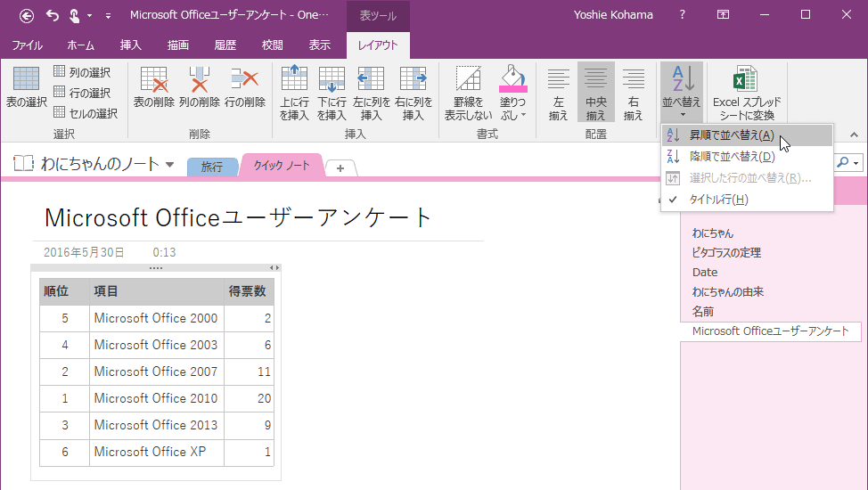
Task: Switch to the Insert (挿入) tab
Action: point(131,45)
